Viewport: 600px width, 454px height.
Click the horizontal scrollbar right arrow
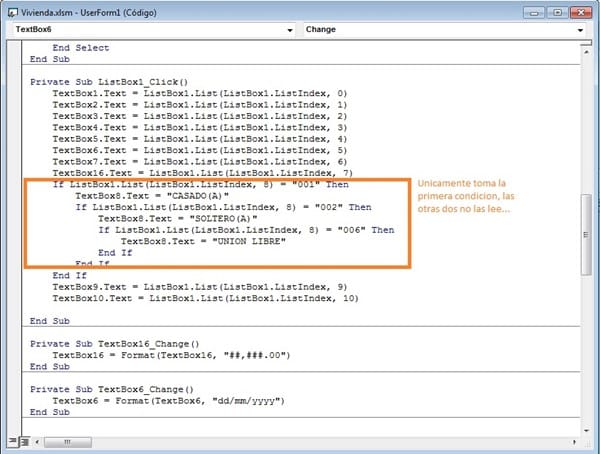[x=574, y=442]
